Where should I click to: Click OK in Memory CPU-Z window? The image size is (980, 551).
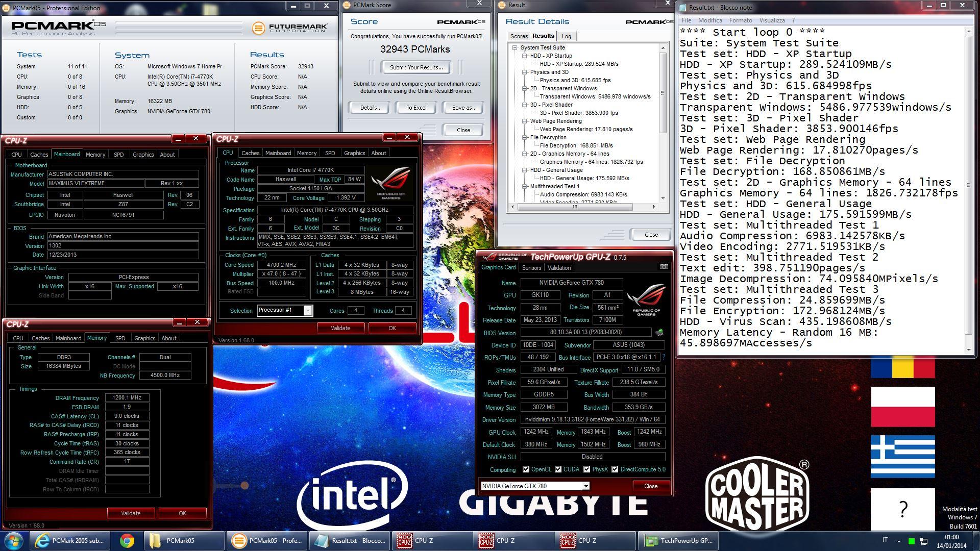(x=182, y=513)
